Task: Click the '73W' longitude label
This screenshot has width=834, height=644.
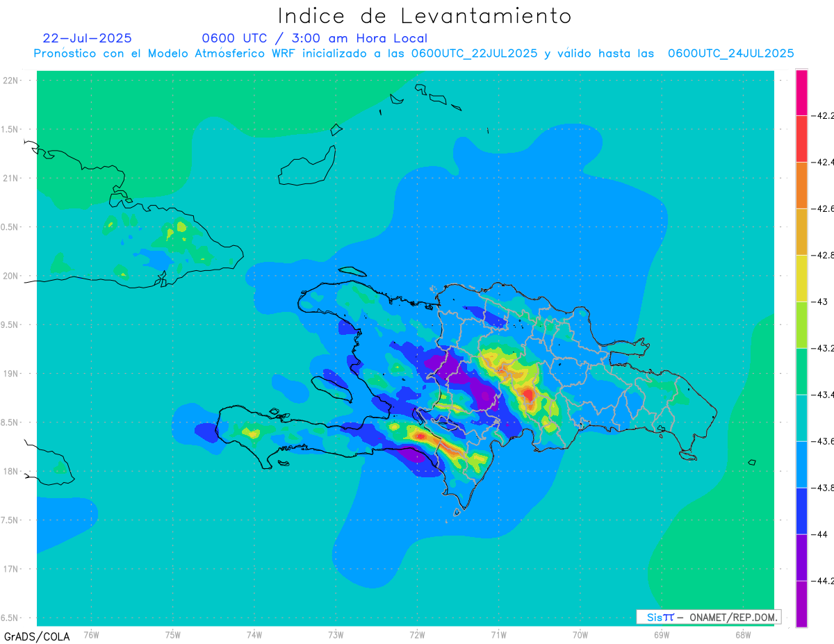Action: point(336,634)
